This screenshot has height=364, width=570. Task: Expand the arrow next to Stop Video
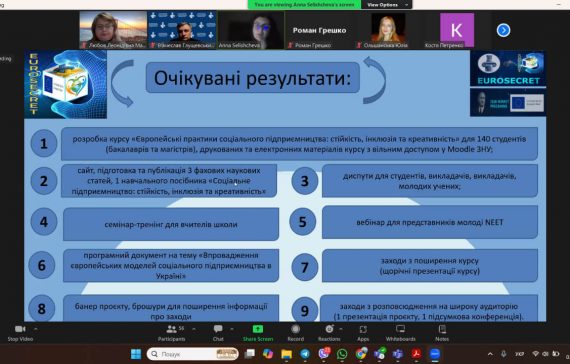tap(36, 329)
